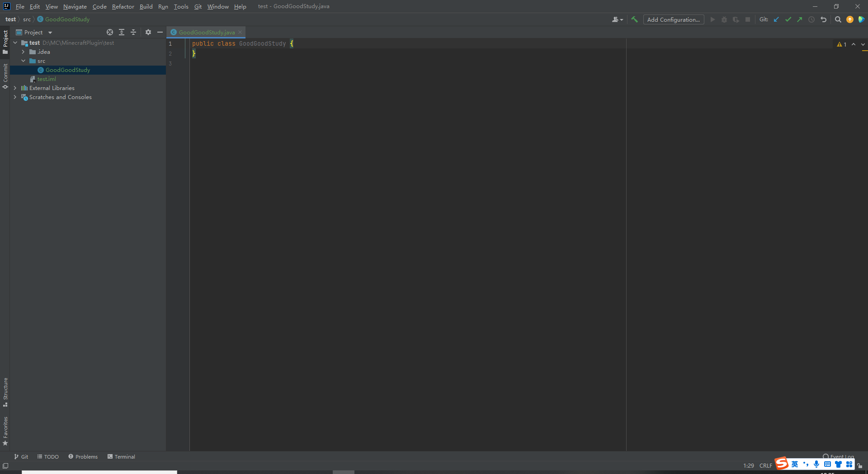Click the Debug bug icon
The height and width of the screenshot is (474, 868).
coord(724,19)
